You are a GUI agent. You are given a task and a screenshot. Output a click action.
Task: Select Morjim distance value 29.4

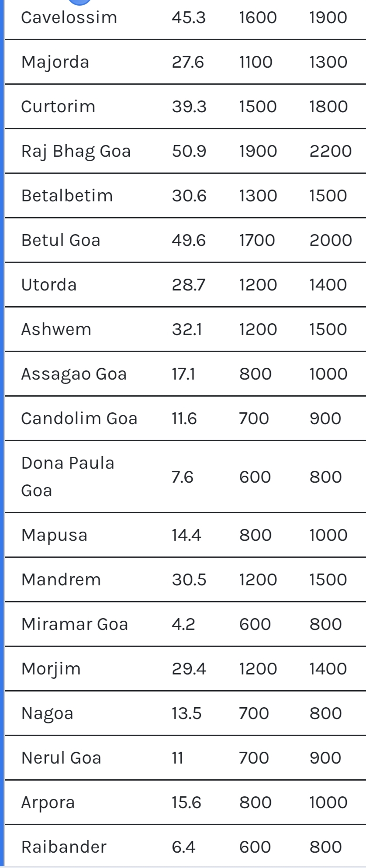pos(189,669)
